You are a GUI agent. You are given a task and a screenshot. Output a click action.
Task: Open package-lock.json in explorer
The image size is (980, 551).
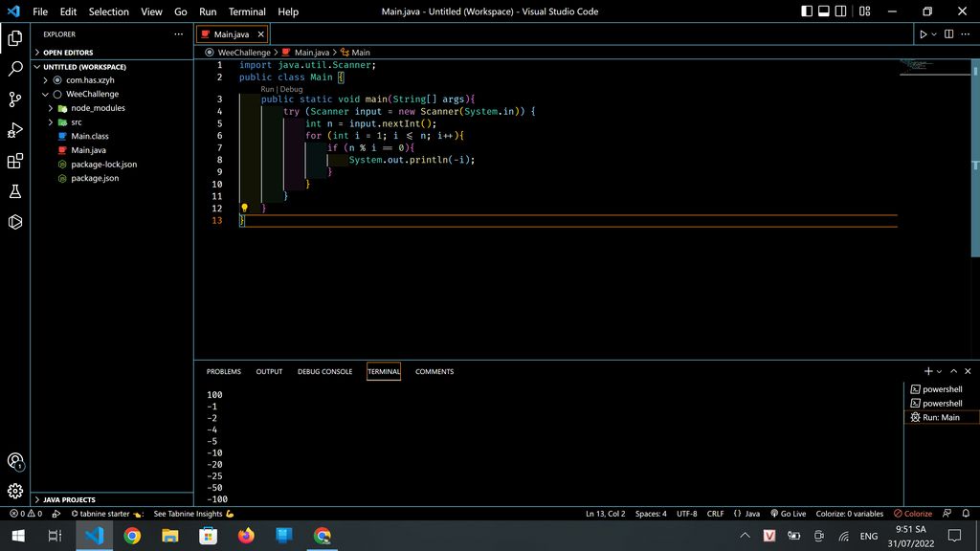tap(103, 165)
